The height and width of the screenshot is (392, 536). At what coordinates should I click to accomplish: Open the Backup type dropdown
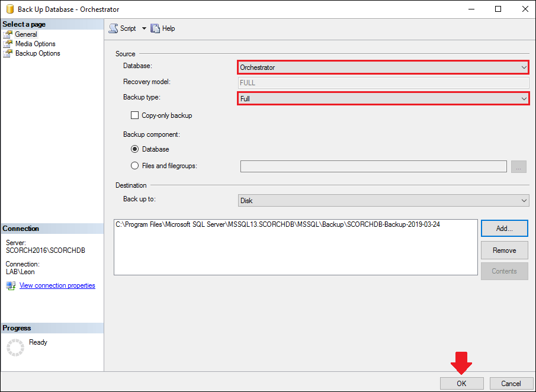click(x=383, y=98)
